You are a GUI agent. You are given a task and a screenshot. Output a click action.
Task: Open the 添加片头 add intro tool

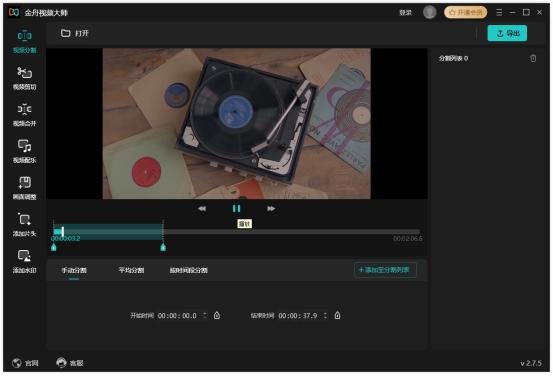(24, 225)
